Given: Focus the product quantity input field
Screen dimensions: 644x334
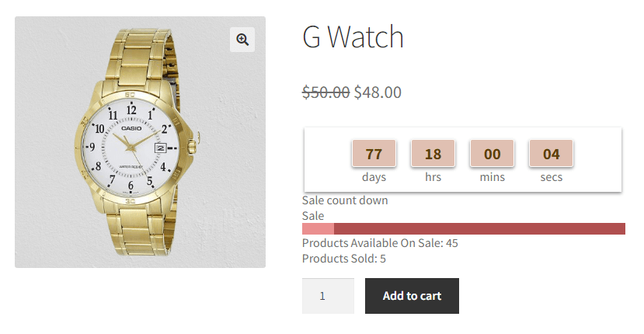Looking at the screenshot, I should click(x=328, y=296).
